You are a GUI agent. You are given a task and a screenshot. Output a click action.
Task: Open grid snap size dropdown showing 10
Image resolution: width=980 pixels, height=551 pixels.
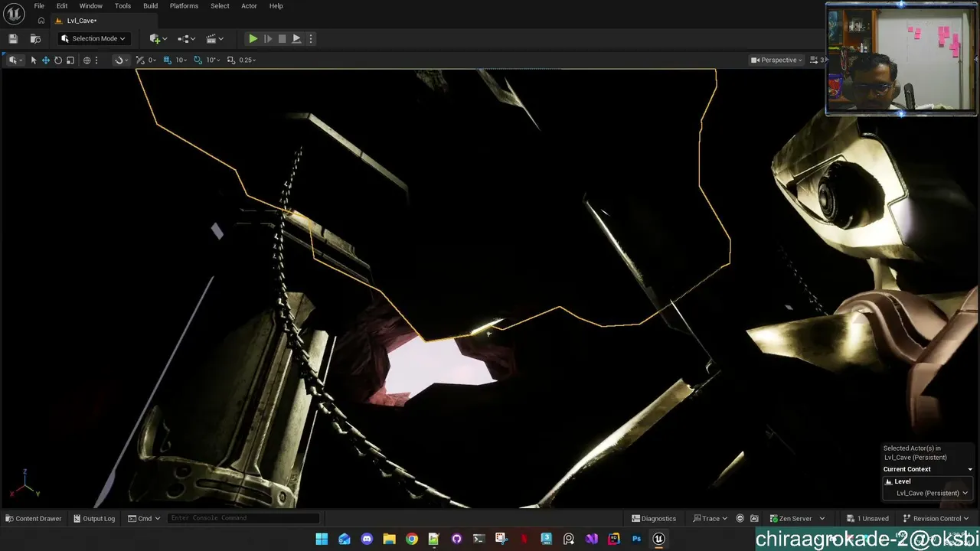(x=181, y=60)
